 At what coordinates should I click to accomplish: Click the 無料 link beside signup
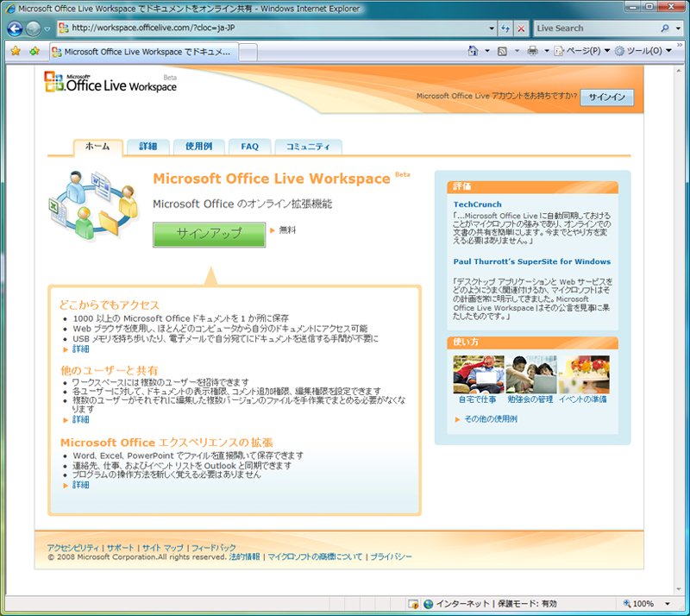pyautogui.click(x=287, y=229)
